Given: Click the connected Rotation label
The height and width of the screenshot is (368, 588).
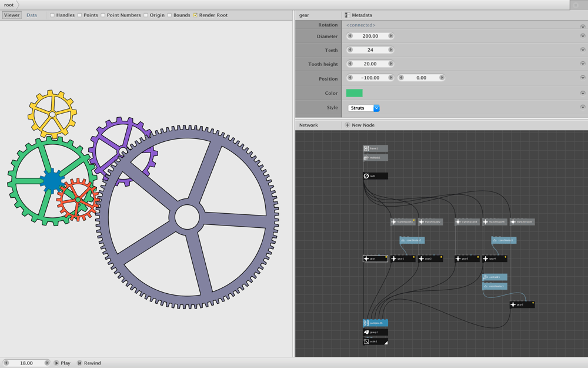Looking at the screenshot, I should point(361,25).
